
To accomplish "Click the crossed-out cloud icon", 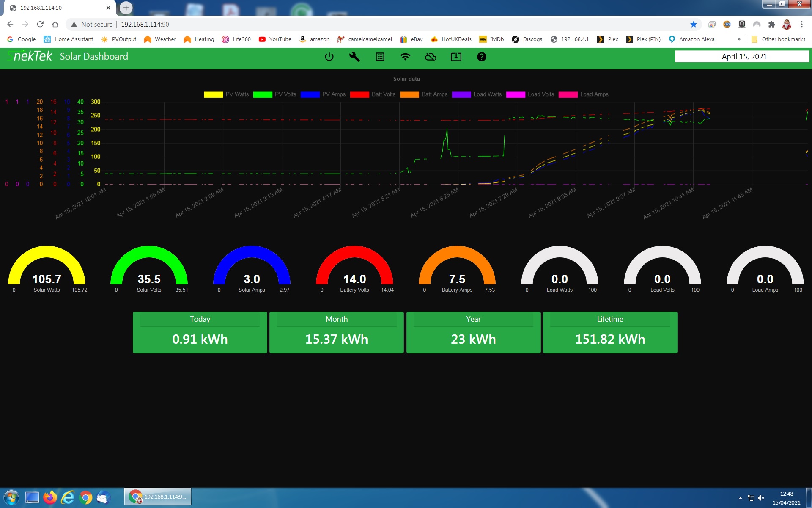I will pos(431,57).
